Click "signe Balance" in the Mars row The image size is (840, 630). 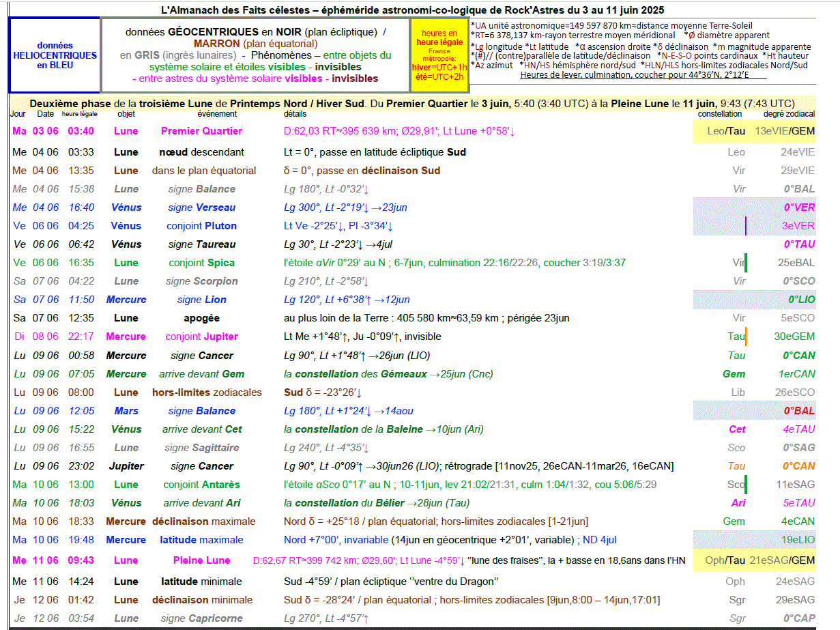(x=201, y=411)
